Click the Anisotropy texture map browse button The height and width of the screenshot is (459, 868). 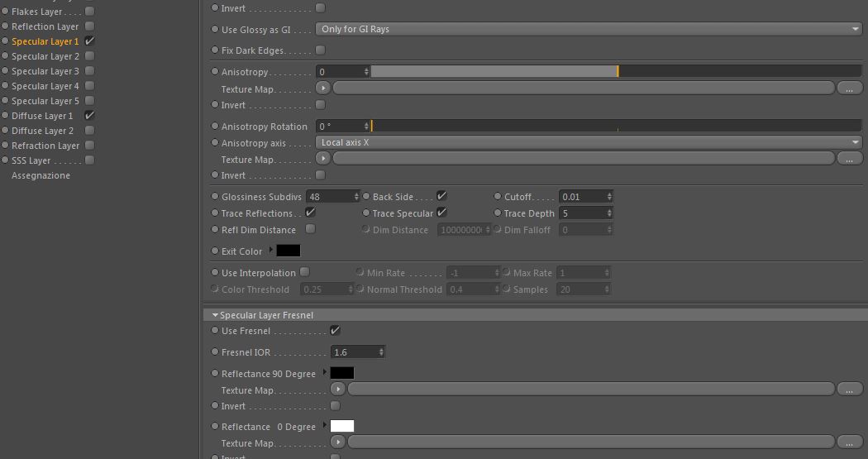point(849,88)
